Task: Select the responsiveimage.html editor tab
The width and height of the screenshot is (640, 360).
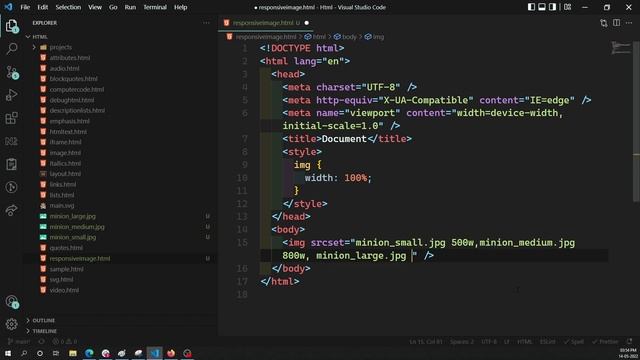Action: 265,23
